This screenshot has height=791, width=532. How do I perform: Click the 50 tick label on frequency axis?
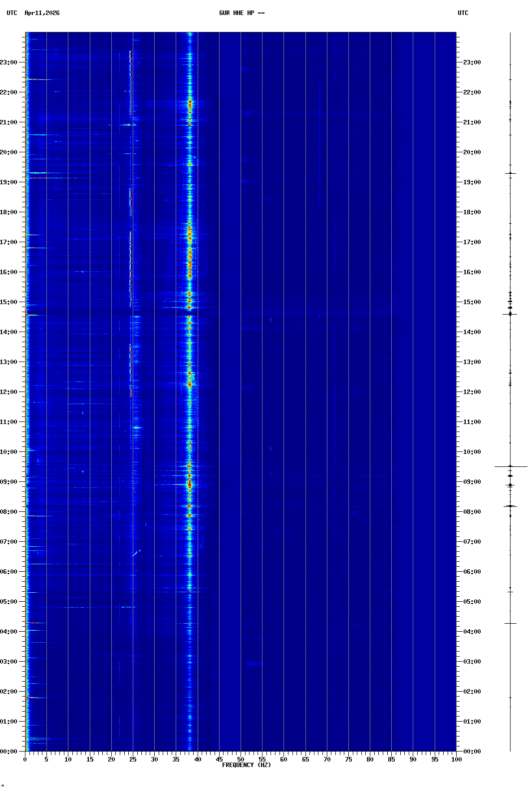click(241, 760)
